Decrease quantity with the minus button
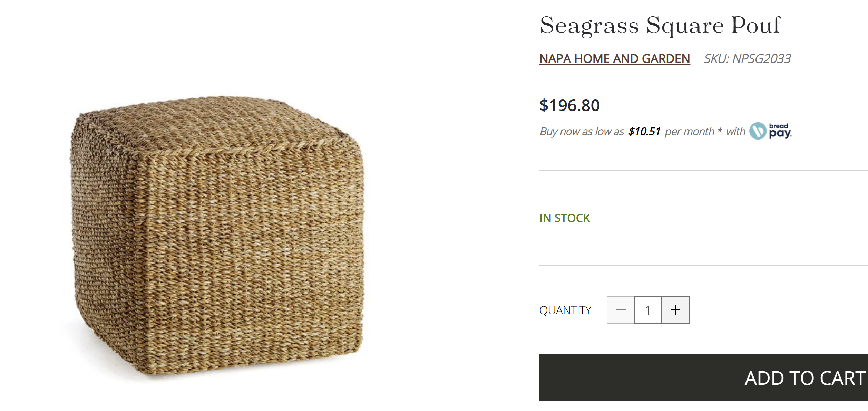This screenshot has height=411, width=868. point(621,310)
